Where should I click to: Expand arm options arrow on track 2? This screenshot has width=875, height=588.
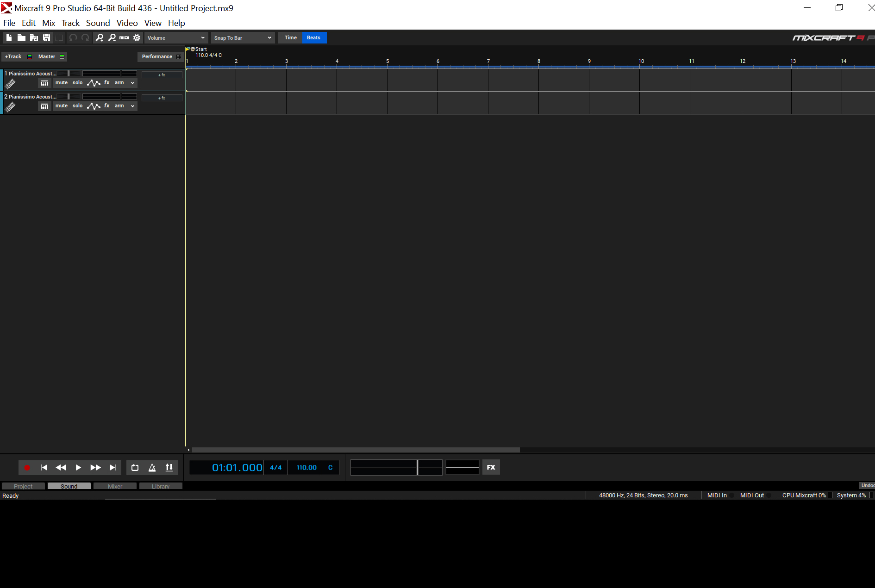[132, 106]
